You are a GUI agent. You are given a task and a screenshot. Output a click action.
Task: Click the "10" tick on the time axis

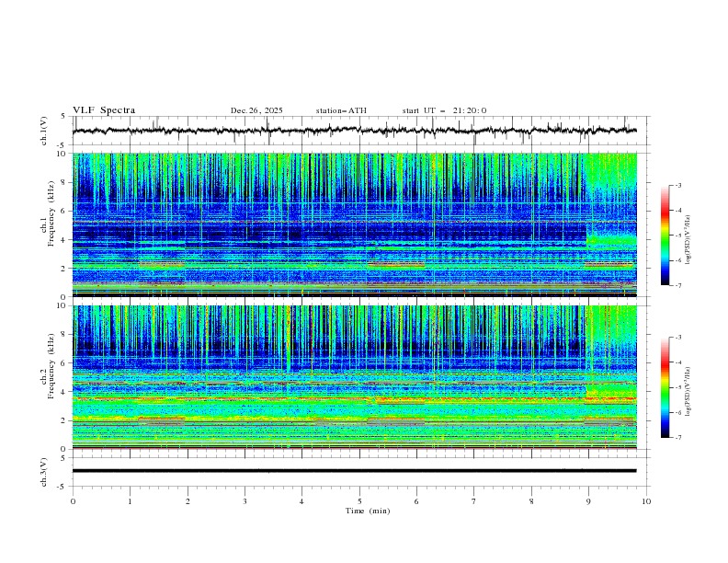click(646, 501)
